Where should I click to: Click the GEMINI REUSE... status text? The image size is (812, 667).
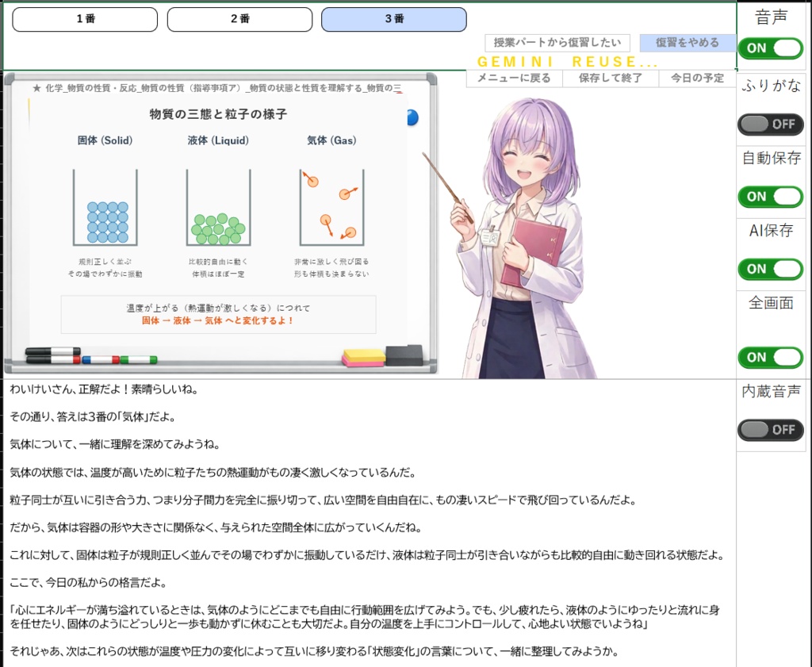pos(567,62)
